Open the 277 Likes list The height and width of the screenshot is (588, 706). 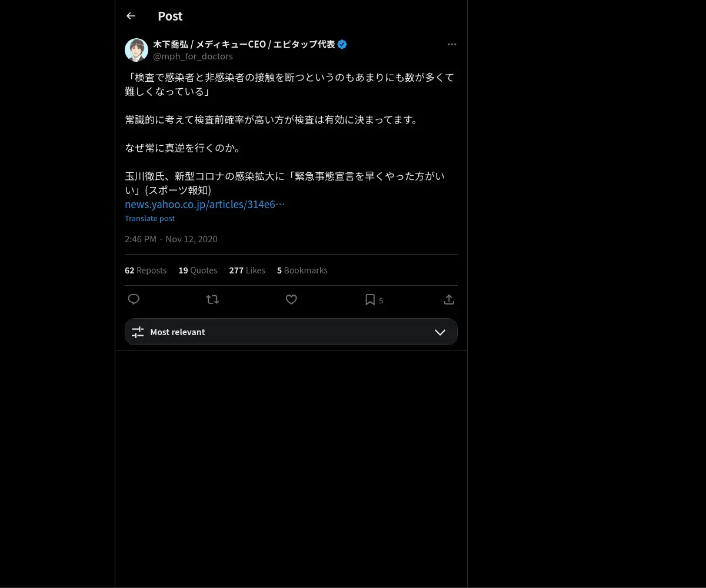point(247,270)
